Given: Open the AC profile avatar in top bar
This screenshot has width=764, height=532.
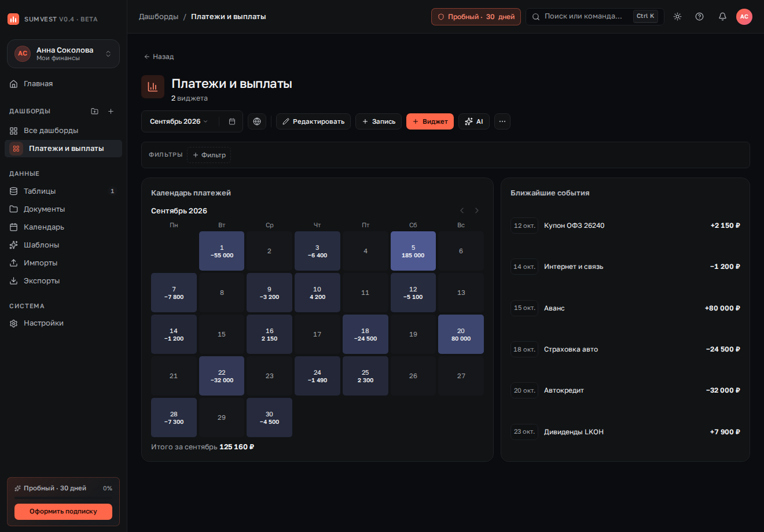Looking at the screenshot, I should 744,17.
